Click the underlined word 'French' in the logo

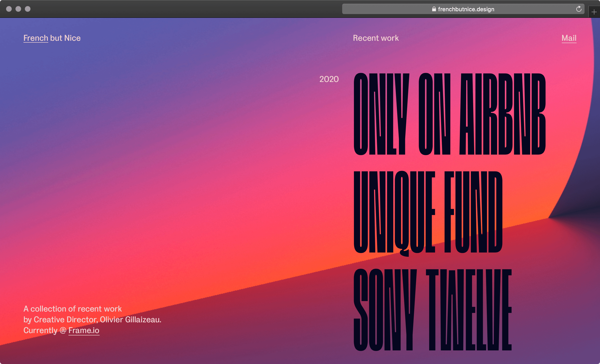(36, 38)
